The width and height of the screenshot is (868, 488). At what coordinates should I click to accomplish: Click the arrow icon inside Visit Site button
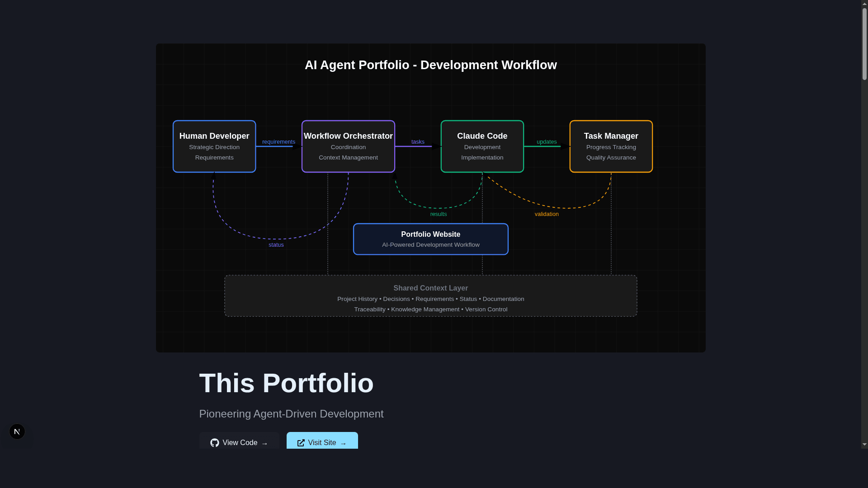pyautogui.click(x=343, y=443)
